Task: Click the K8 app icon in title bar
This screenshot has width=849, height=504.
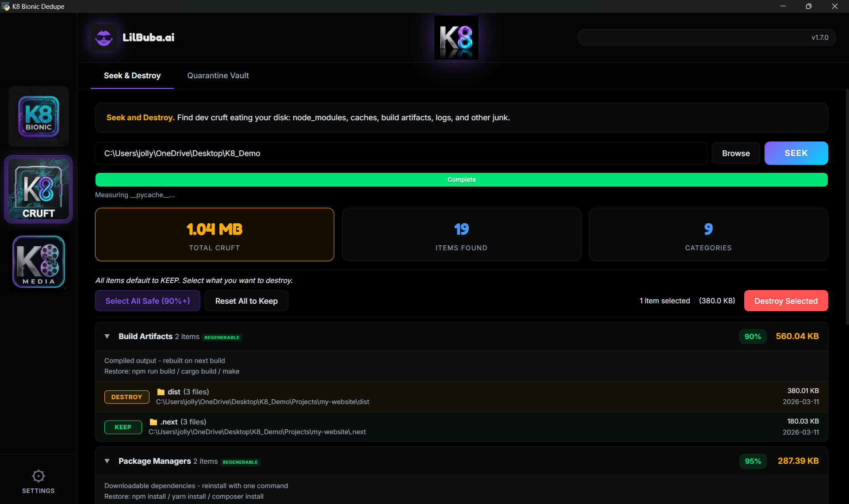Action: point(6,6)
